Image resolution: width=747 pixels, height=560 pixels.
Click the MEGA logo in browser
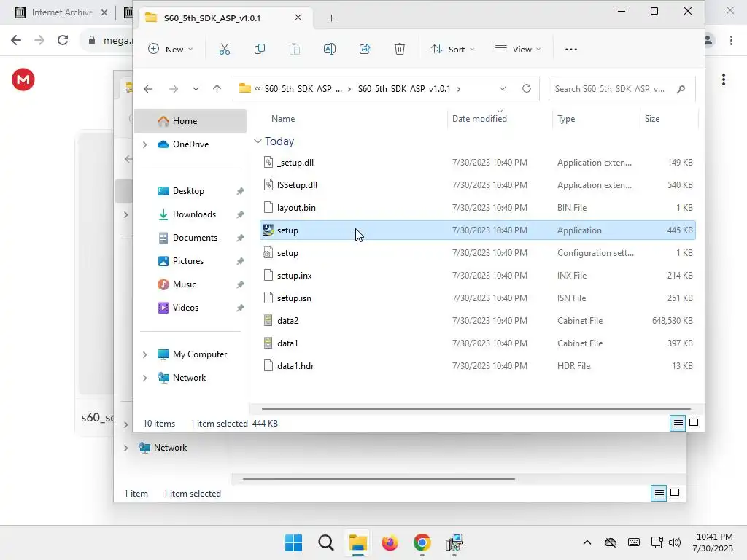pos(23,79)
